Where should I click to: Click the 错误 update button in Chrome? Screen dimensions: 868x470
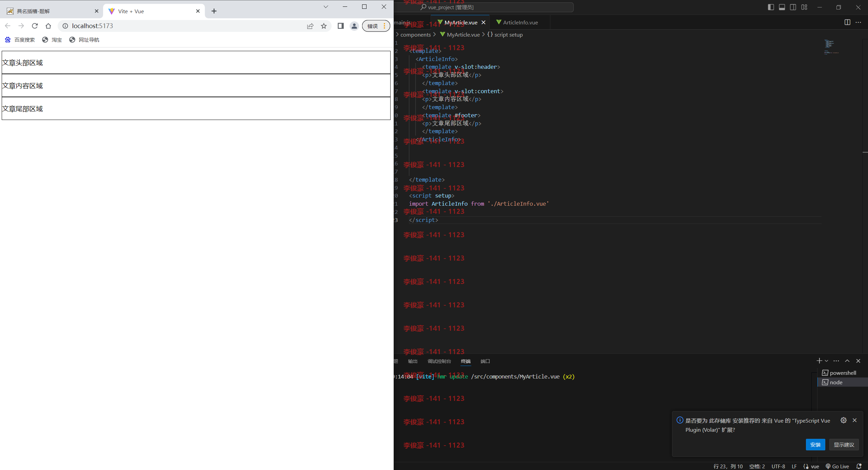376,26
